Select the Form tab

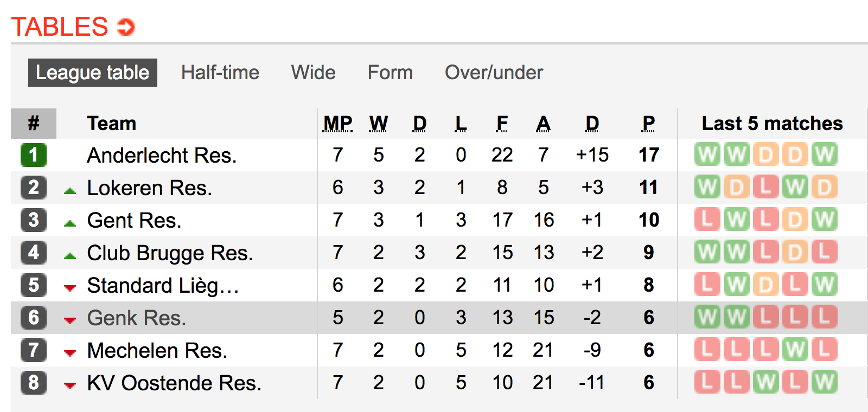390,73
